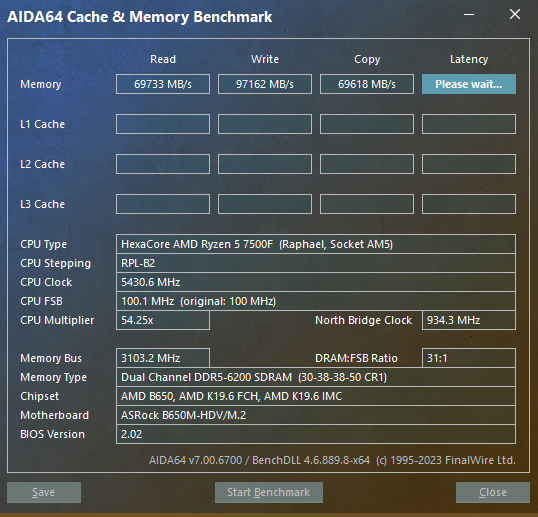Click the Motherboard value ASRock B650M-HDV/M.2
538x517 pixels.
click(x=316, y=415)
